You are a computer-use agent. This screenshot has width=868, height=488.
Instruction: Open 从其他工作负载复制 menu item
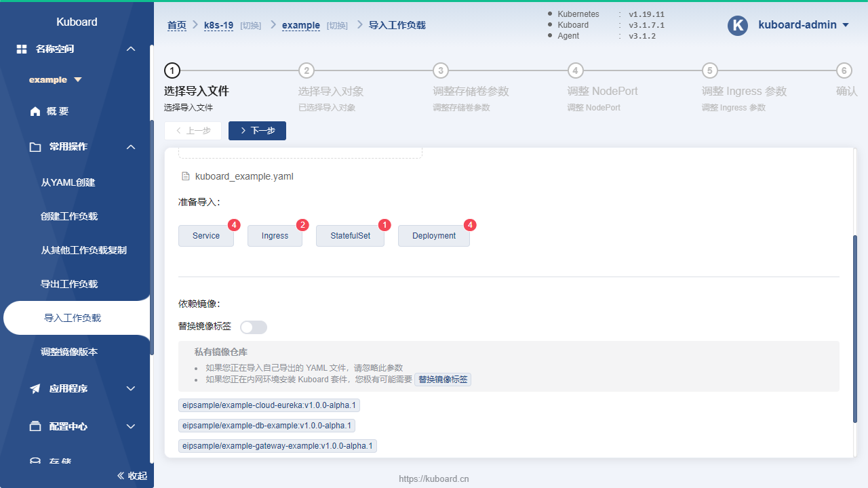tap(83, 250)
